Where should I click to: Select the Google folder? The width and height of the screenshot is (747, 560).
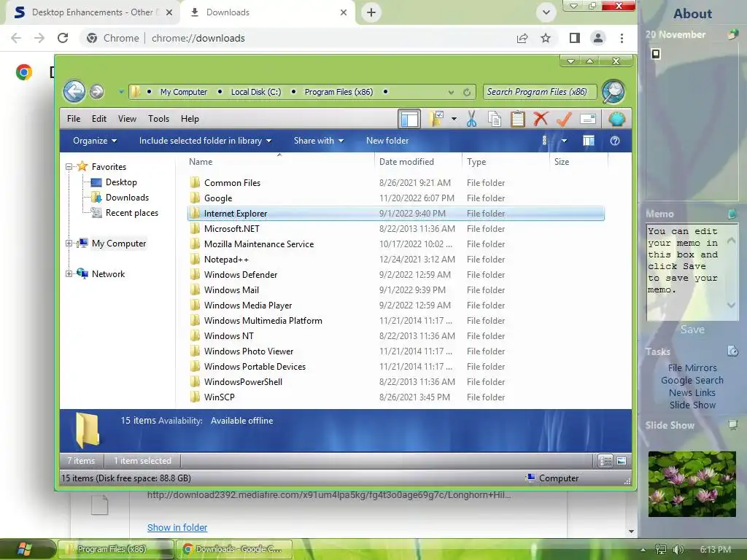(396, 198)
